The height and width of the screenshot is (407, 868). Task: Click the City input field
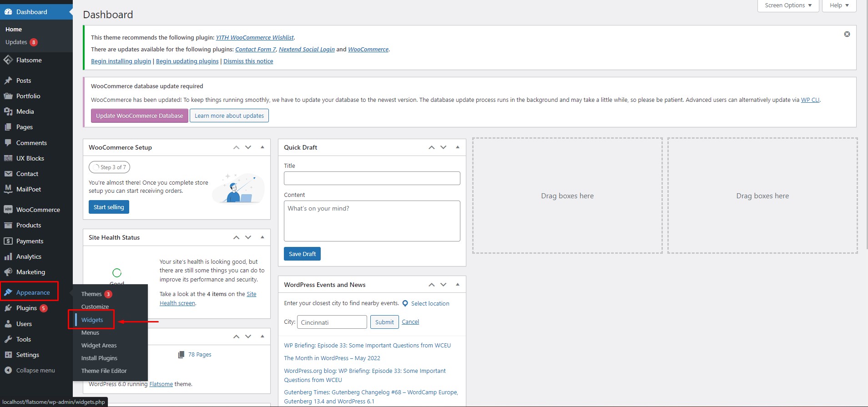point(332,322)
